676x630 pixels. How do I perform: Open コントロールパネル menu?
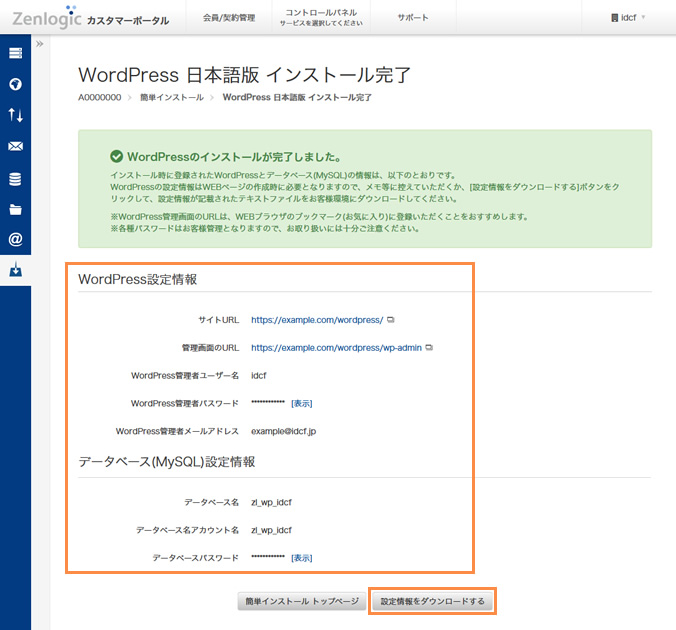pos(321,18)
